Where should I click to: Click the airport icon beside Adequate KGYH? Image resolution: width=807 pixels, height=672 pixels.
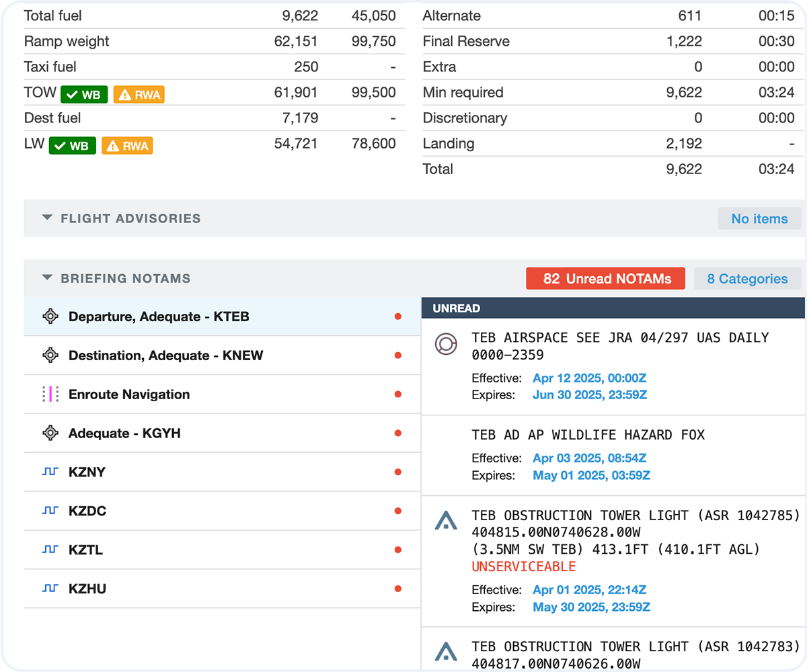pos(50,433)
